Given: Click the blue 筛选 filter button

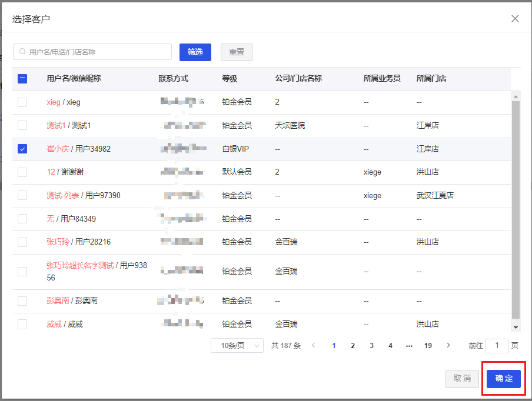Looking at the screenshot, I should point(195,52).
